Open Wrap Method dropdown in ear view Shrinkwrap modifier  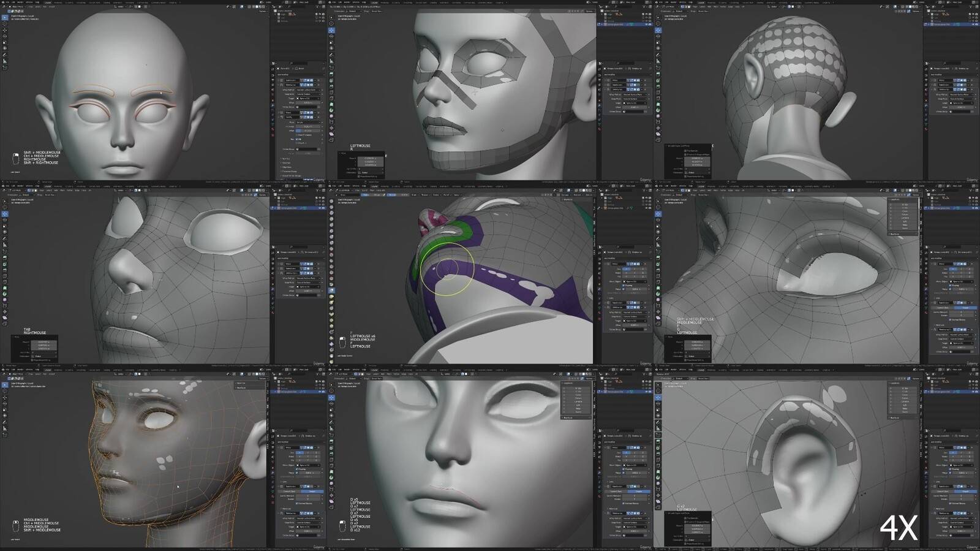pyautogui.click(x=961, y=518)
